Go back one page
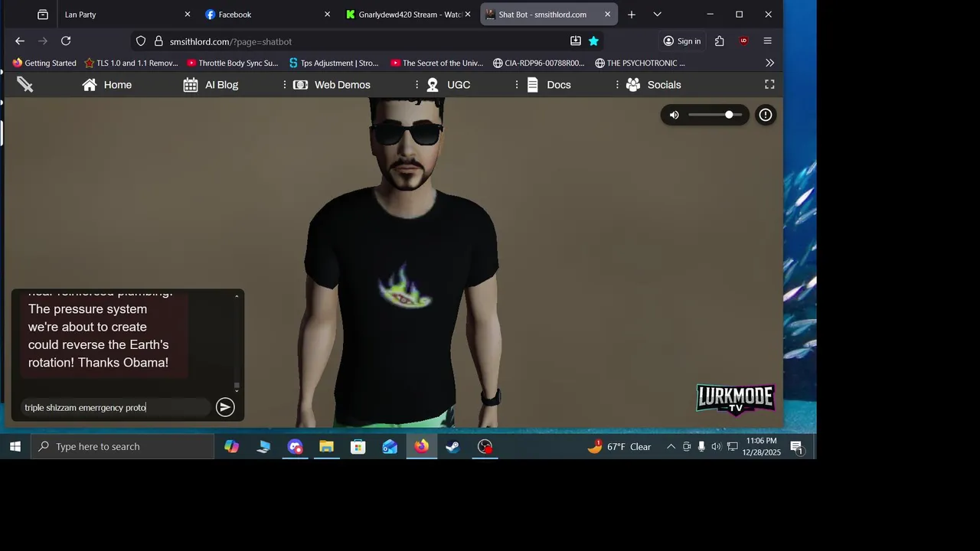Viewport: 980px width, 551px height. pyautogui.click(x=20, y=41)
